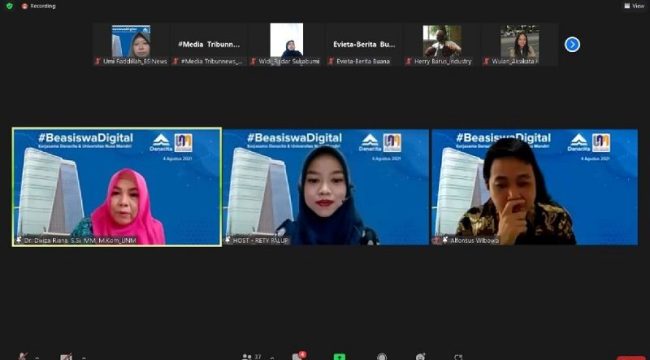Select Dr. Dwiza Riana's video tile
Viewport: 650px width, 360px height.
coord(117,187)
